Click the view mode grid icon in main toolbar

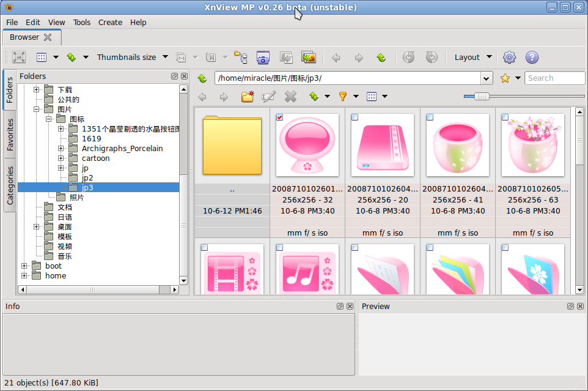[41, 57]
